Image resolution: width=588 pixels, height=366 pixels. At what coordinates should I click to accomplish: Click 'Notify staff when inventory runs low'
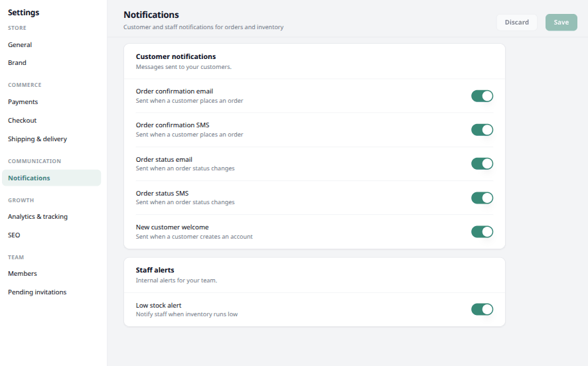(x=186, y=314)
